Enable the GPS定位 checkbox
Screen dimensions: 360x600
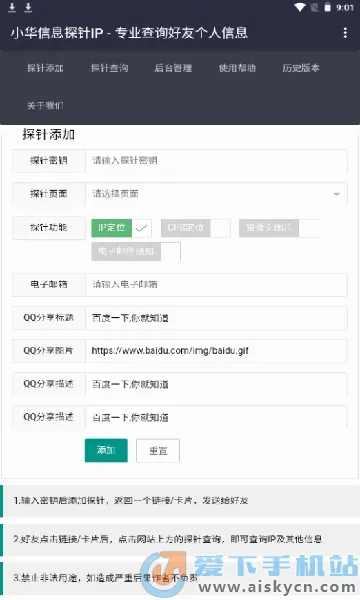[x=195, y=228]
